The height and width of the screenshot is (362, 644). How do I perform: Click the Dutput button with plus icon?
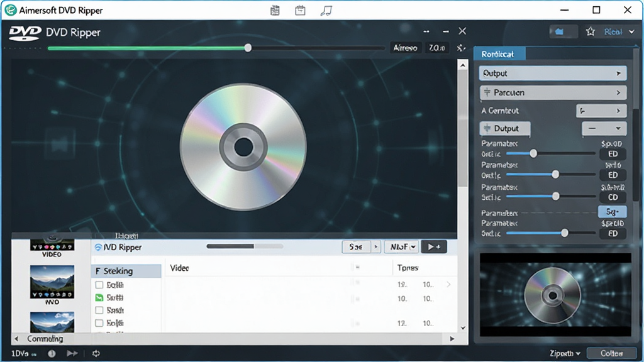tap(505, 128)
